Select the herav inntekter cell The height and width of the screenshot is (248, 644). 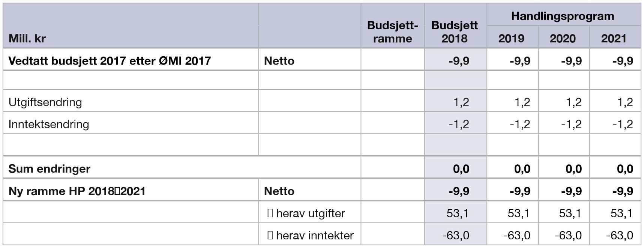point(310,235)
